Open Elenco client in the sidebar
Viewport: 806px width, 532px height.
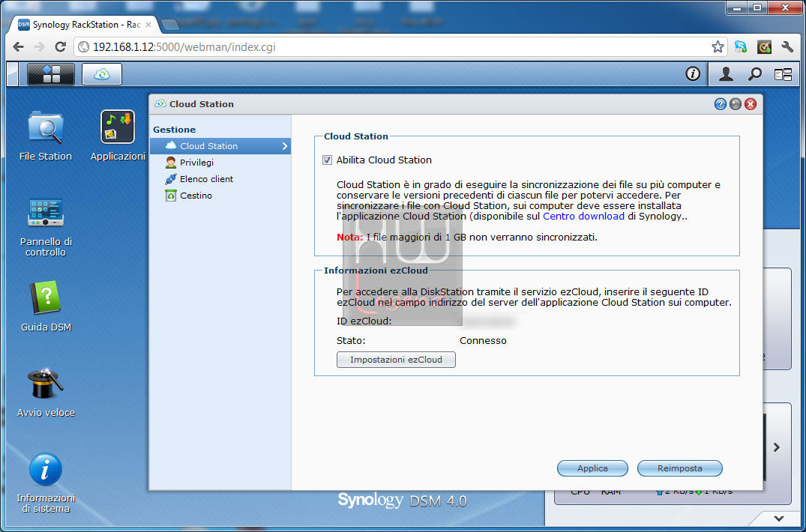220,178
